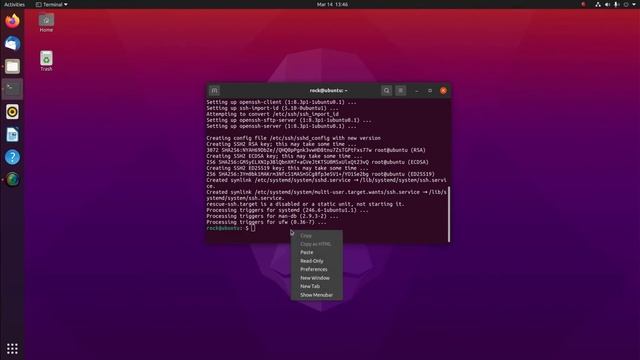This screenshot has width=640, height=360.
Task: Open Firefox from the dock
Action: (12, 21)
